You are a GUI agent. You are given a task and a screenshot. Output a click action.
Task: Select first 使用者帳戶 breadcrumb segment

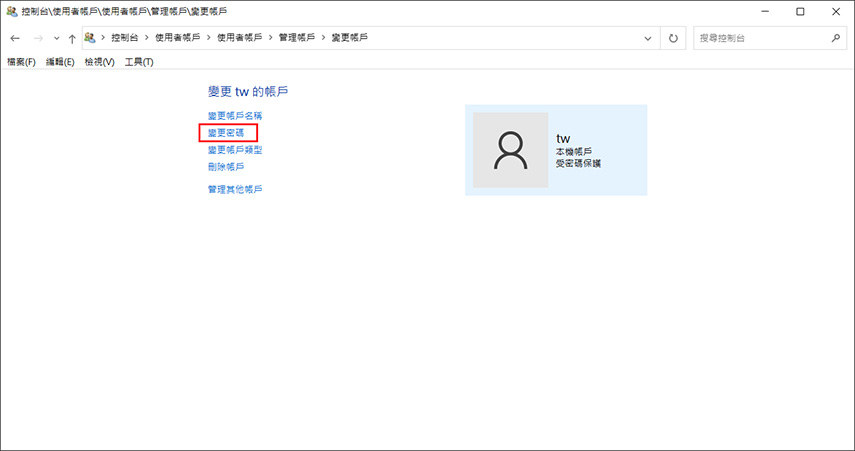178,38
